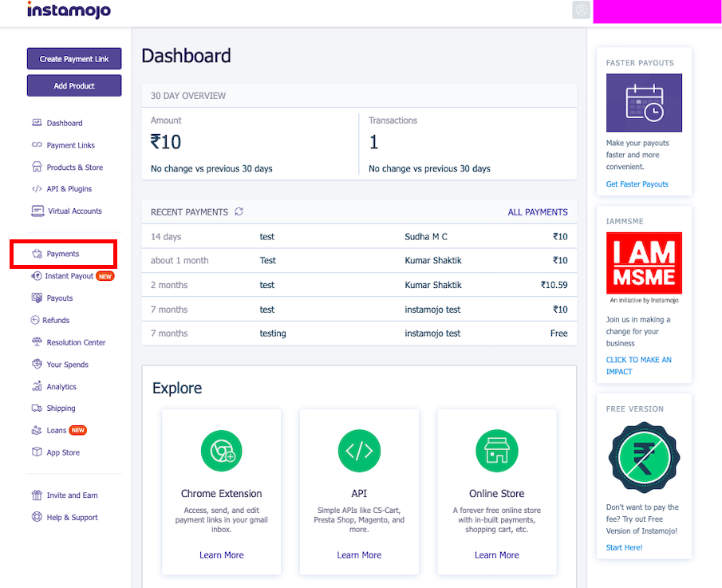
Task: Click the Payouts icon in sidebar
Action: pyautogui.click(x=37, y=298)
